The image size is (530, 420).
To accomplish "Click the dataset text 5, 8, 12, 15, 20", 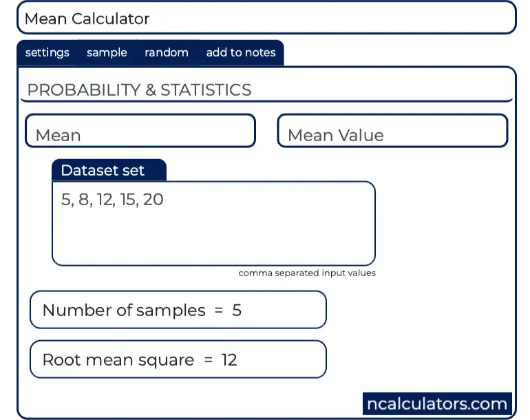I will tap(112, 200).
